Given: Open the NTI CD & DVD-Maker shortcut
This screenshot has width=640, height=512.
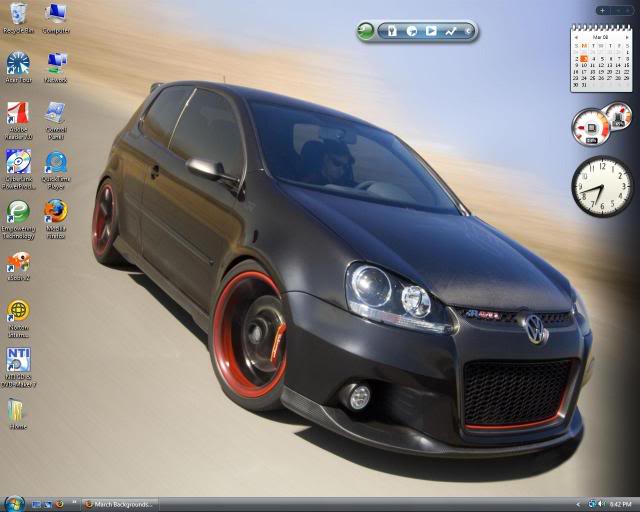Looking at the screenshot, I should coord(18,367).
